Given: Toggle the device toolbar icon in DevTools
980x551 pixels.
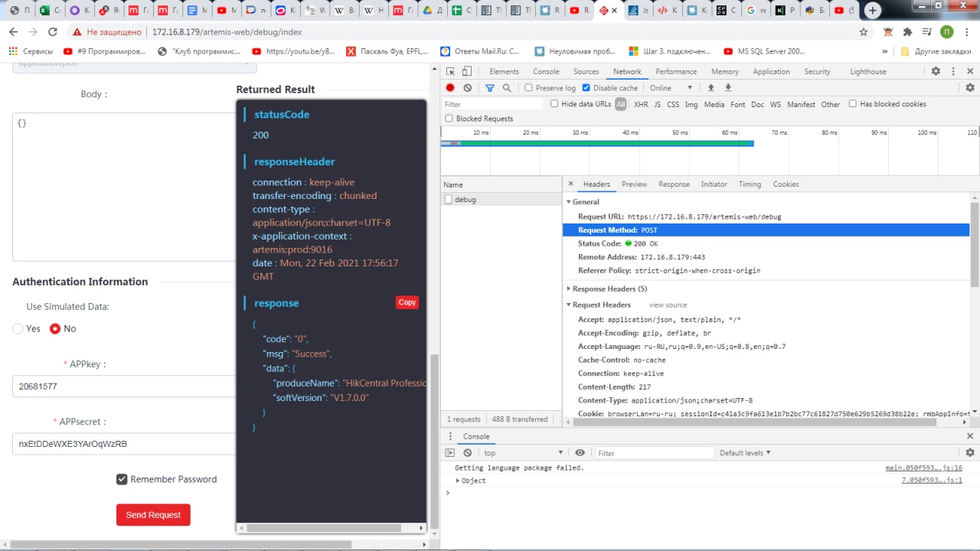Looking at the screenshot, I should coord(468,71).
